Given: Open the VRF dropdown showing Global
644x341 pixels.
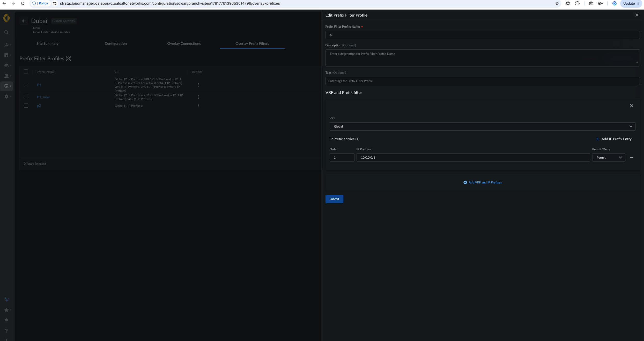Looking at the screenshot, I should coord(483,127).
